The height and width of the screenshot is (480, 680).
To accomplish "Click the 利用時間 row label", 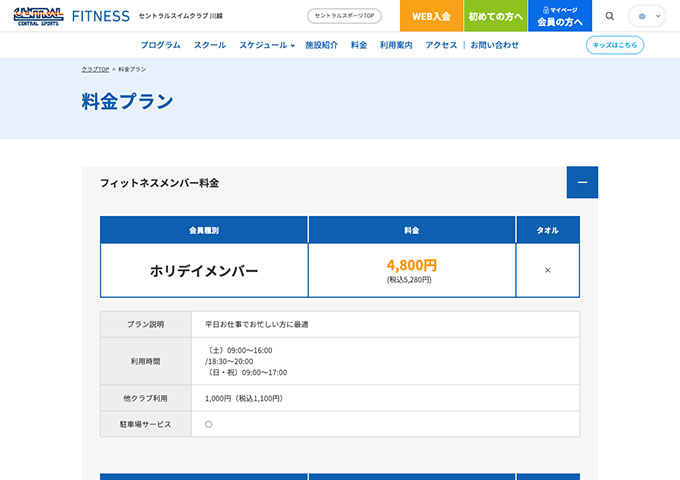I will 146,361.
